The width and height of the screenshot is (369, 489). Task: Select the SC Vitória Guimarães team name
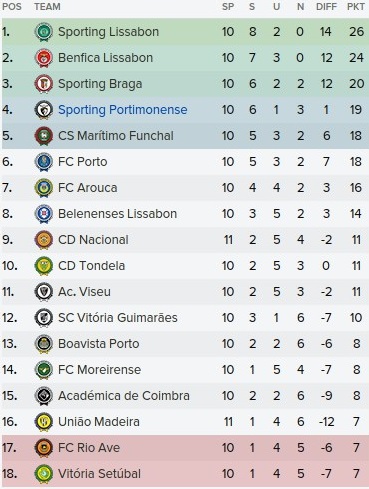[x=118, y=318]
